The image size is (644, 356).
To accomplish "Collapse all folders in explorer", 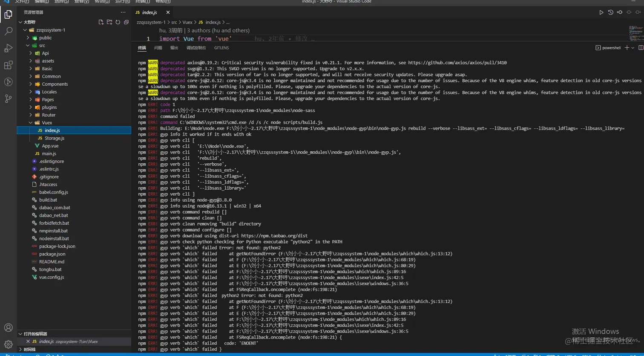I will coord(126,22).
